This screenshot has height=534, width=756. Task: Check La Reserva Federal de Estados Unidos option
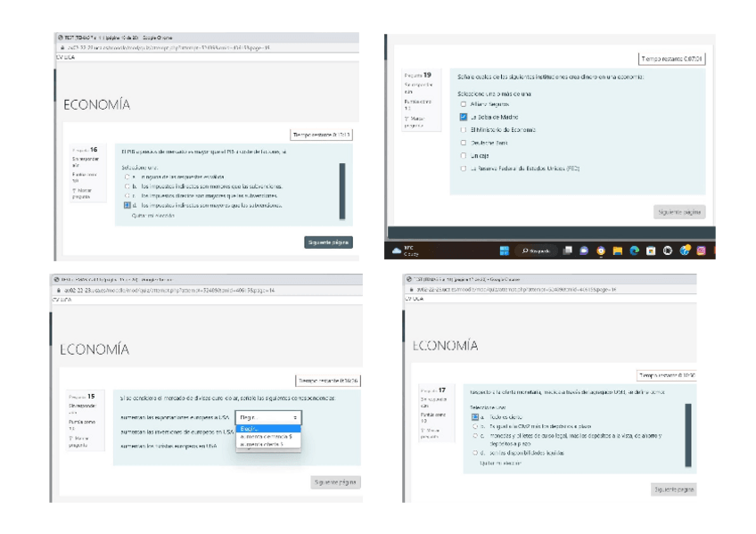click(464, 168)
